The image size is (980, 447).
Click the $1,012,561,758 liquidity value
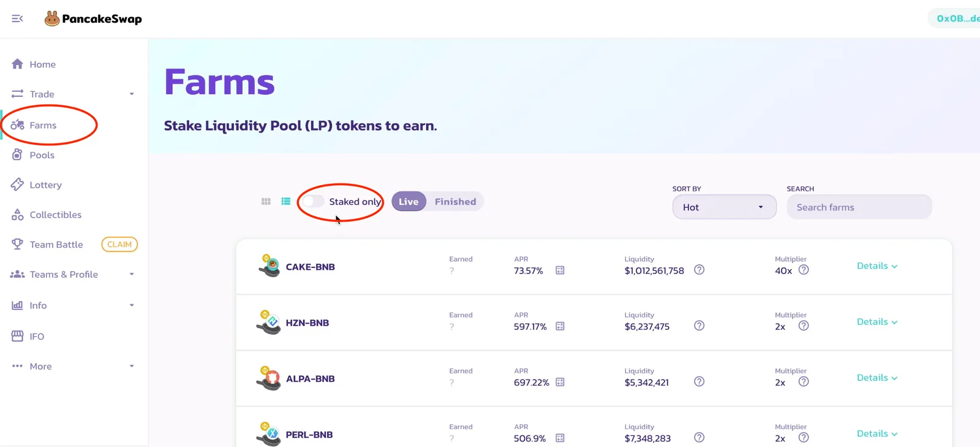pyautogui.click(x=654, y=270)
